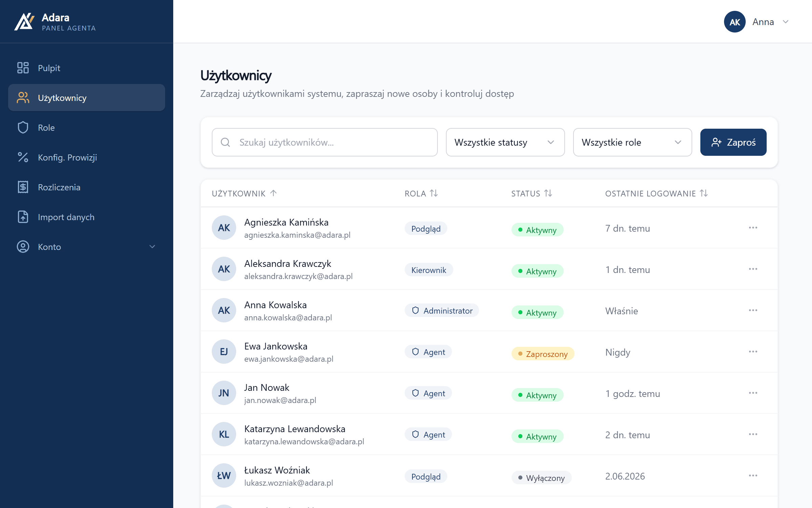Open actions menu for Łukasz Woźniak
Image resolution: width=812 pixels, height=508 pixels.
tap(753, 475)
